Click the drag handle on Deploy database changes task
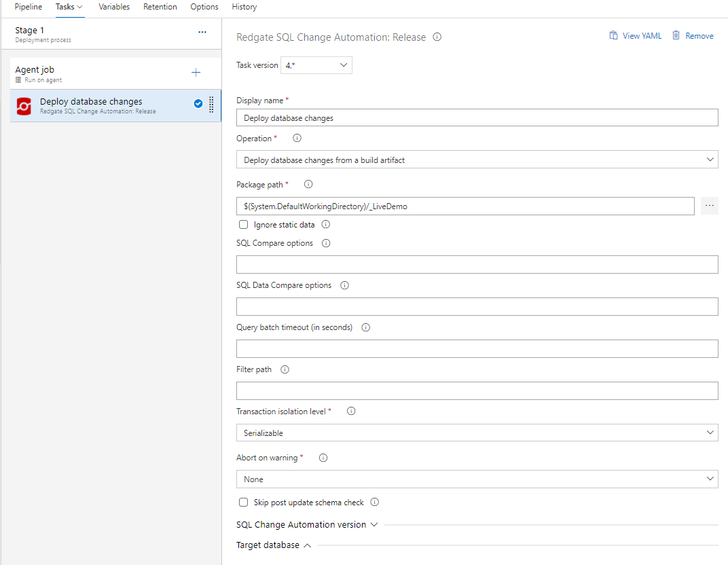This screenshot has height=565, width=728. [211, 105]
